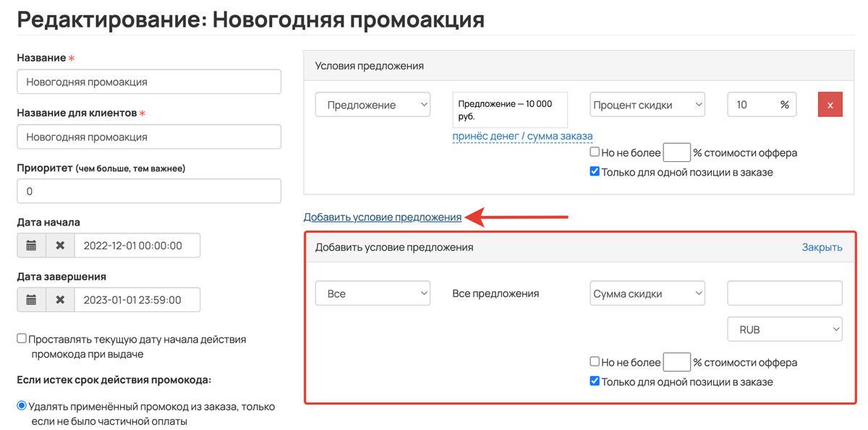The width and height of the screenshot is (868, 430).
Task: Clear the Дата начала value
Action: 60,246
